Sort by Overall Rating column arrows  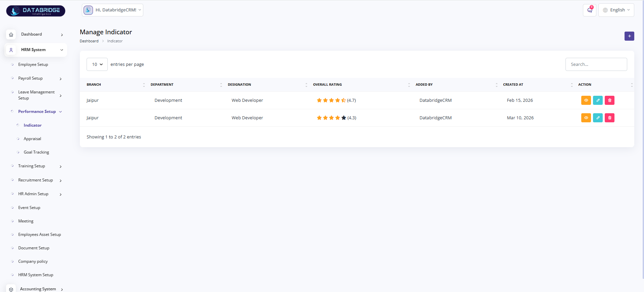click(x=409, y=85)
